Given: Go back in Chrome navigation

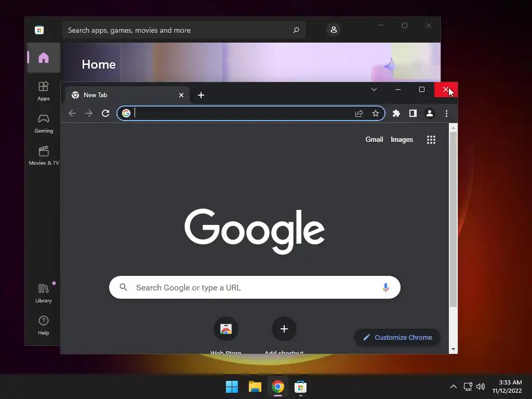Looking at the screenshot, I should click(72, 113).
